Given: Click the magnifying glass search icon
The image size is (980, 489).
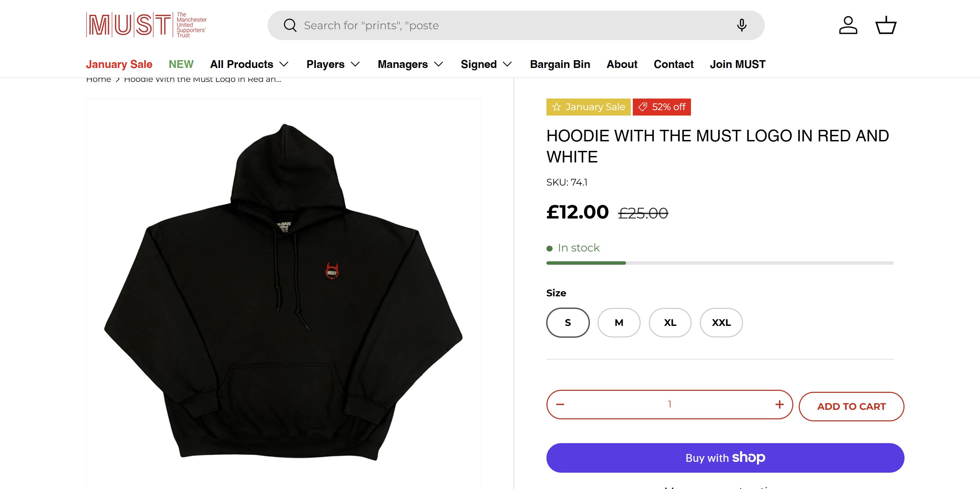Looking at the screenshot, I should point(290,25).
